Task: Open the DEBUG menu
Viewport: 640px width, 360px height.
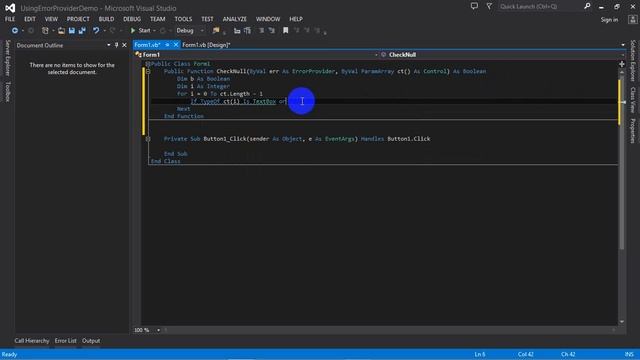Action: (x=132, y=19)
